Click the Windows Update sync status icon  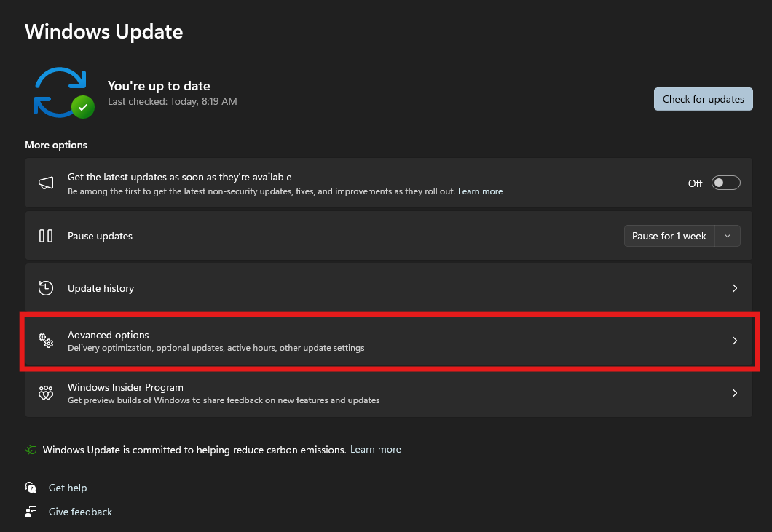(x=63, y=93)
